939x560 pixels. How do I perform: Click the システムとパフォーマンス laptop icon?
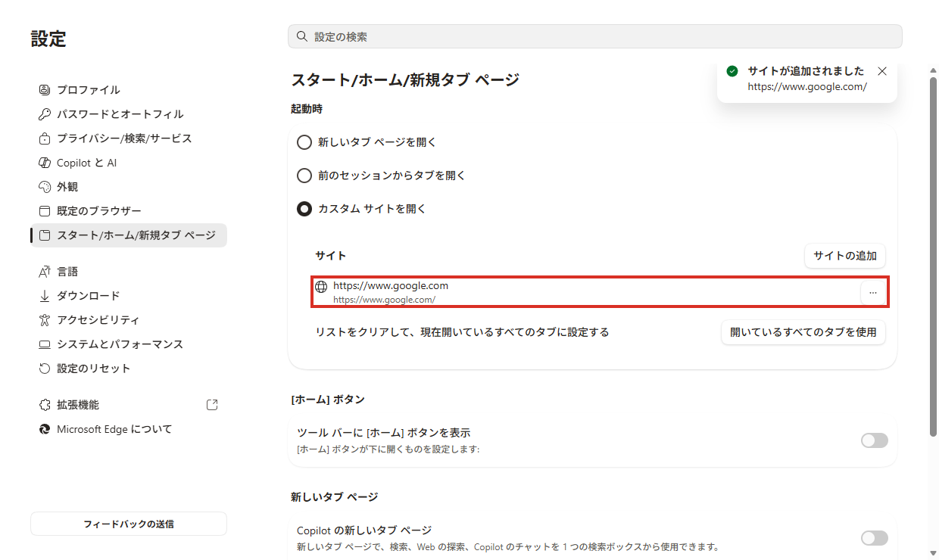pos(44,344)
